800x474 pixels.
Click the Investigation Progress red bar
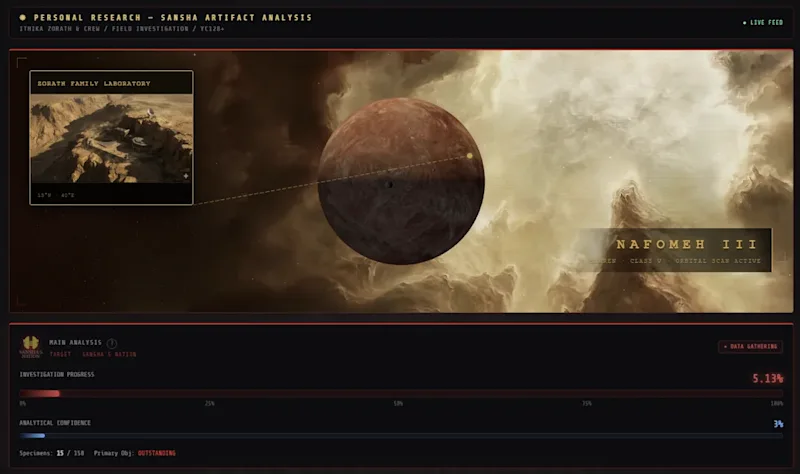click(x=401, y=393)
